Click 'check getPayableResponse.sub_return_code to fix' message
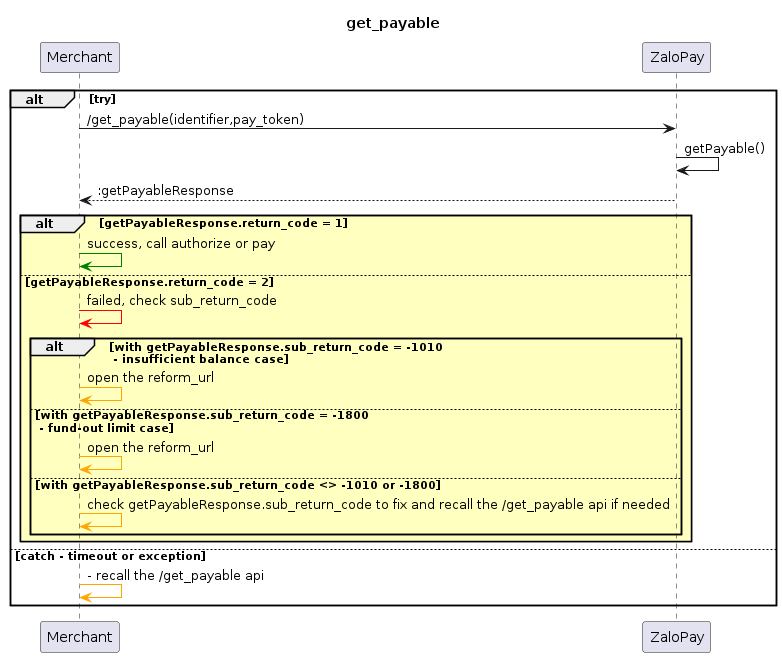This screenshot has width=782, height=657. click(378, 504)
